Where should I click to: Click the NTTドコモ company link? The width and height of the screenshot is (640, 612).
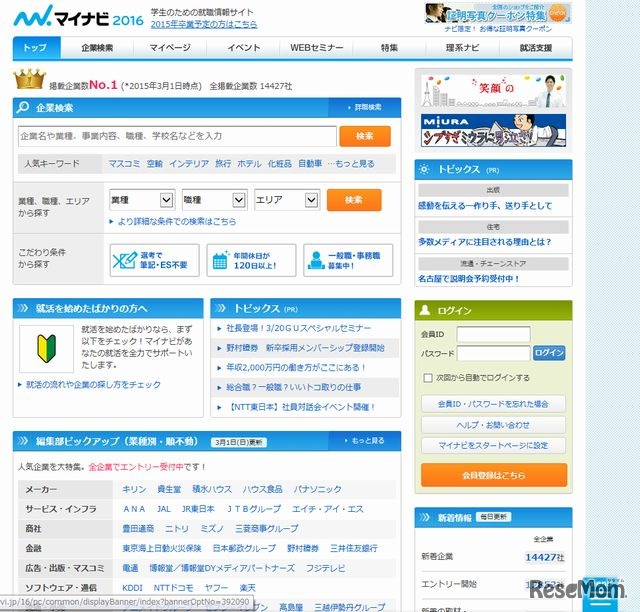(x=173, y=588)
